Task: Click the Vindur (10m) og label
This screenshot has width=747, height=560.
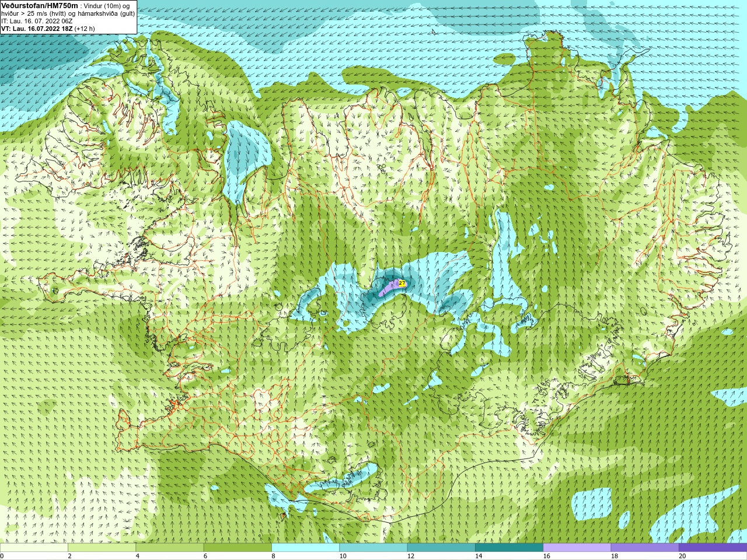Action: coord(107,6)
